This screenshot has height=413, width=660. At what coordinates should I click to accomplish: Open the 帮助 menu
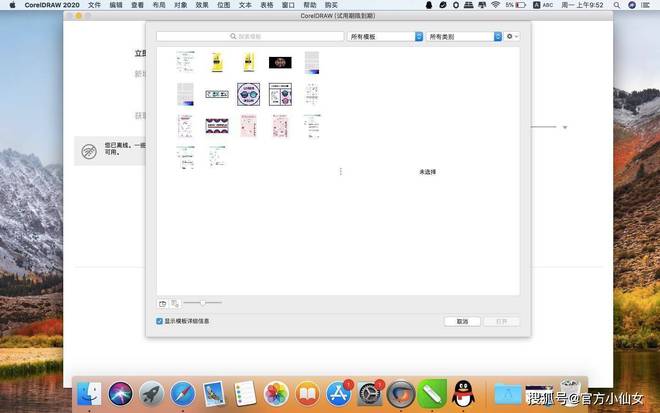(310, 5)
